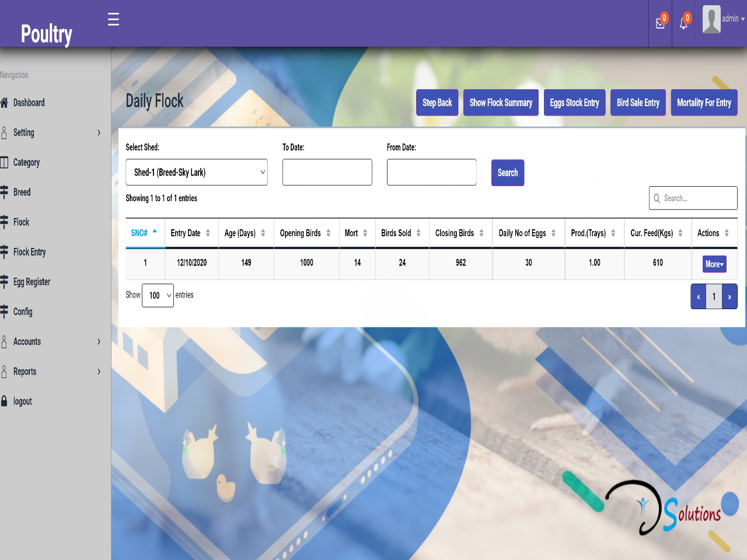The width and height of the screenshot is (747, 560).
Task: Open the show entries count dropdown
Action: 158,296
